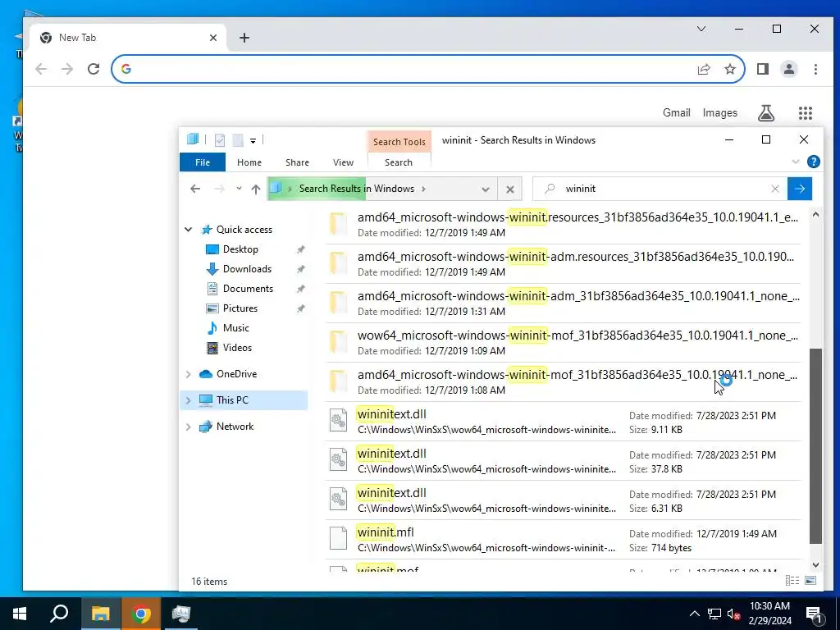This screenshot has height=630, width=840.
Task: Open taskbar search magnifier
Action: pyautogui.click(x=59, y=614)
